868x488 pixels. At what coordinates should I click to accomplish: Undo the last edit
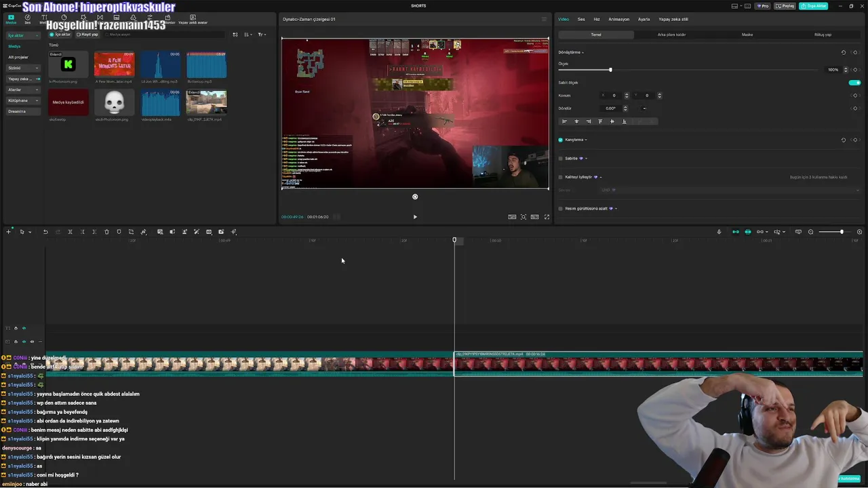[x=45, y=232]
